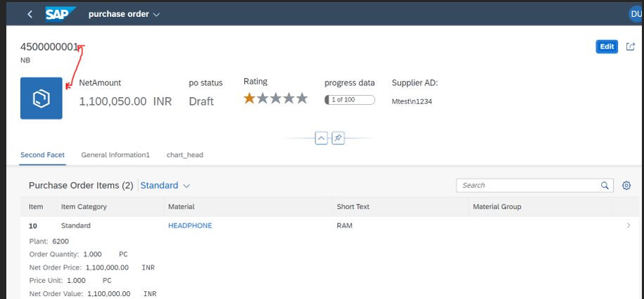Click the 1 of 100 progress indicator
Viewport: 644px width, 299px height.
click(x=350, y=100)
